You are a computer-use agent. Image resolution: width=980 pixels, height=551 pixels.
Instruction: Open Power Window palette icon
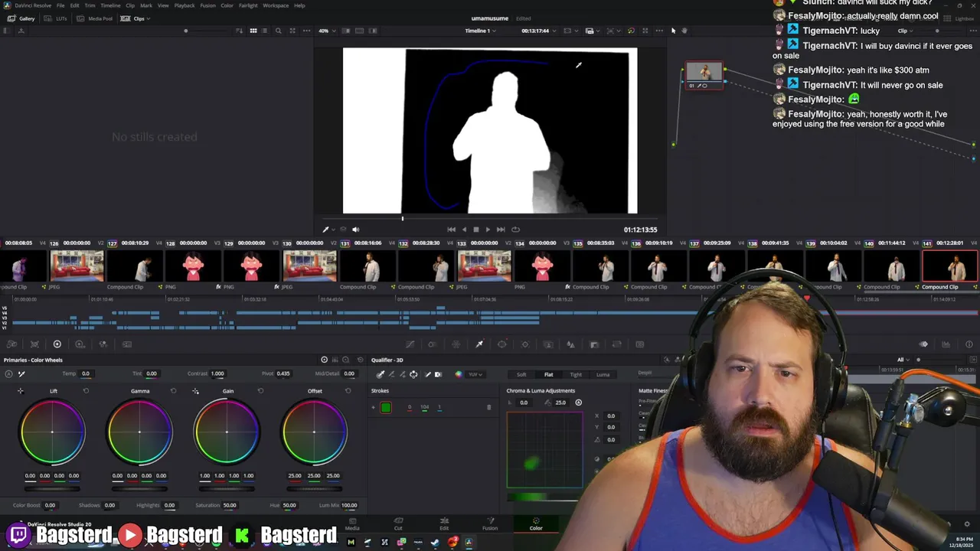502,344
